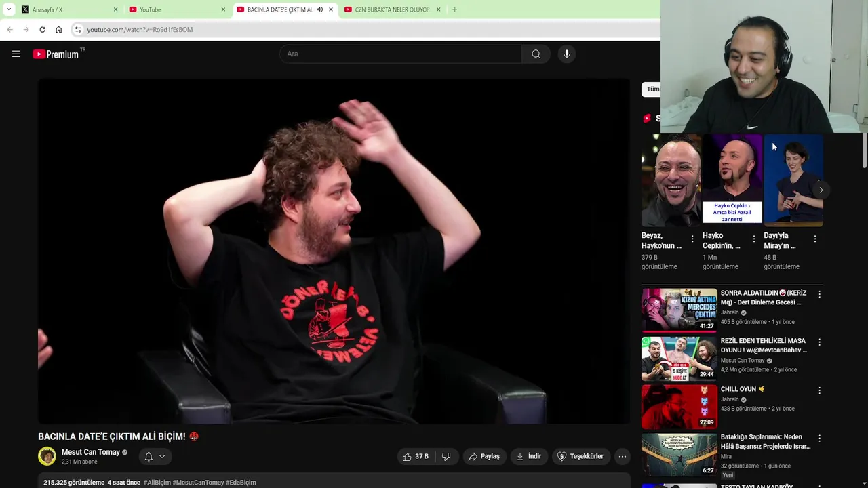This screenshot has width=868, height=488.
Task: Click the #MesutCanTomay hashtag
Action: 198,483
